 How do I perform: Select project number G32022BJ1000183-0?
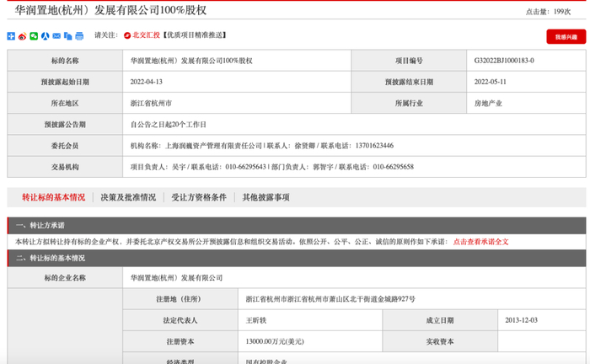point(504,61)
